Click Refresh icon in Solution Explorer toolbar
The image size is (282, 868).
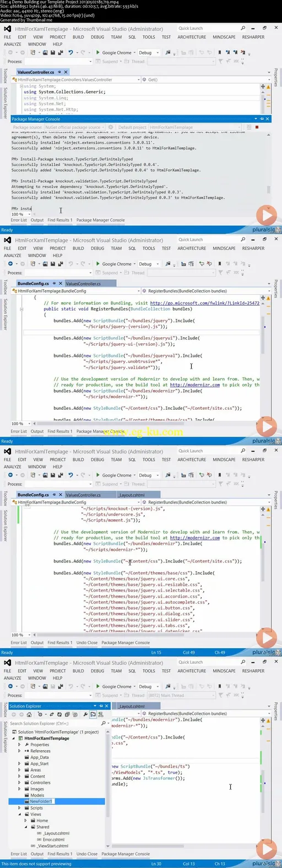click(x=59, y=714)
